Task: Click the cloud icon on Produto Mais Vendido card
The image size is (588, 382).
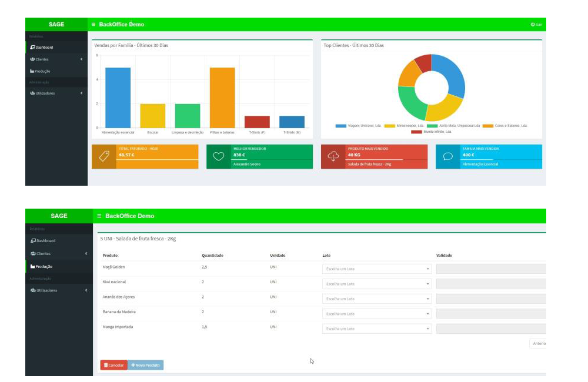Action: tap(333, 156)
